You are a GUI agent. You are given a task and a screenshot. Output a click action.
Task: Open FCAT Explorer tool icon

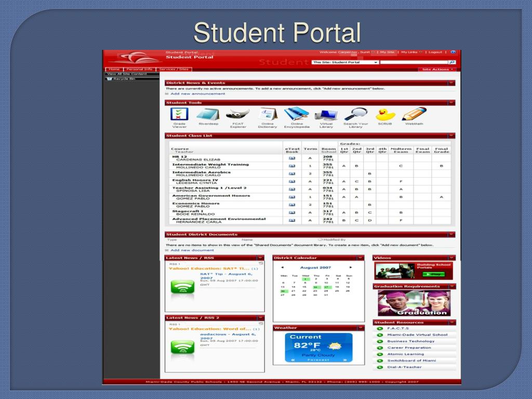click(x=238, y=114)
